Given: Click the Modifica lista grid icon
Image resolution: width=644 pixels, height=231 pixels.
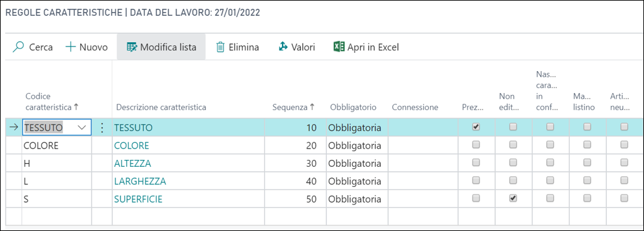Looking at the screenshot, I should click(x=131, y=47).
